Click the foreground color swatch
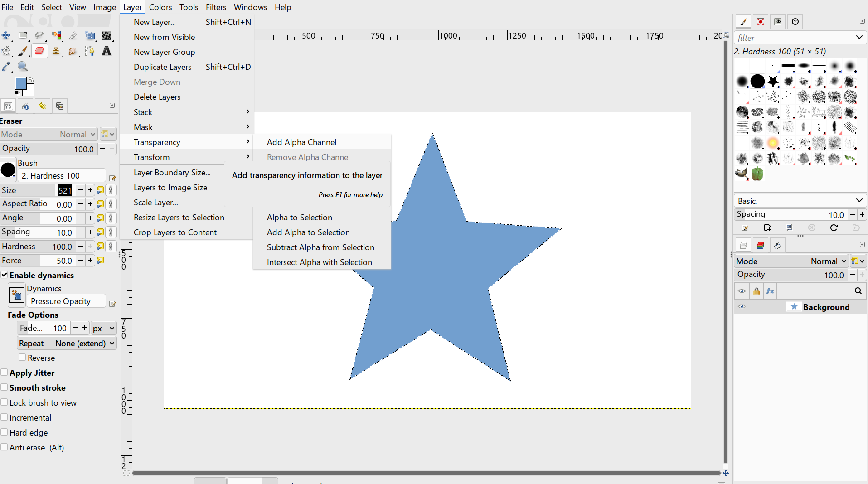 [x=21, y=84]
